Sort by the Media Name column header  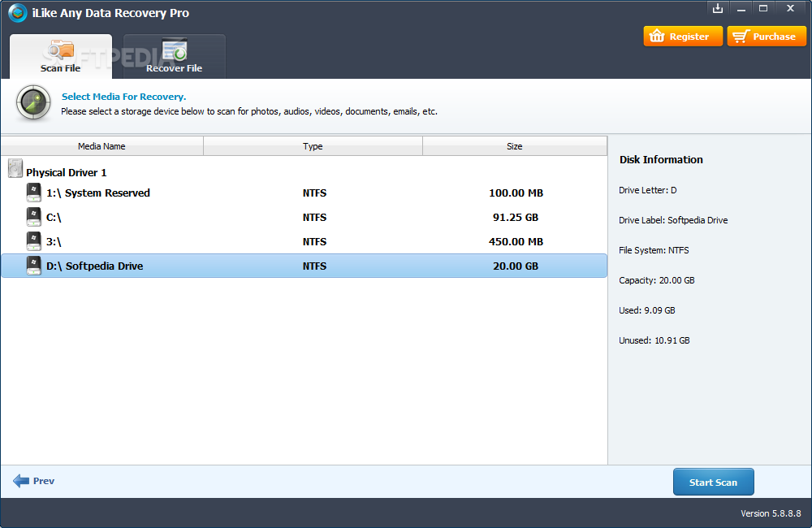pyautogui.click(x=102, y=146)
